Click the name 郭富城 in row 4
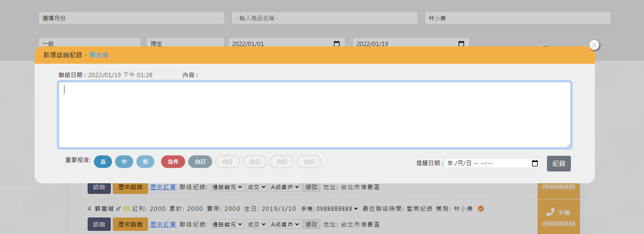This screenshot has width=644, height=234. click(104, 209)
